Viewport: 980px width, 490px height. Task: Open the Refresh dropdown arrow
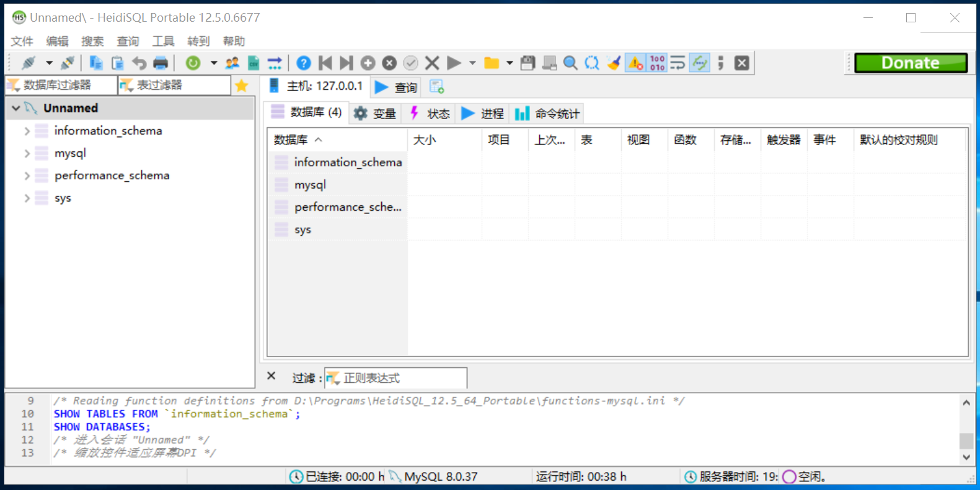[214, 63]
